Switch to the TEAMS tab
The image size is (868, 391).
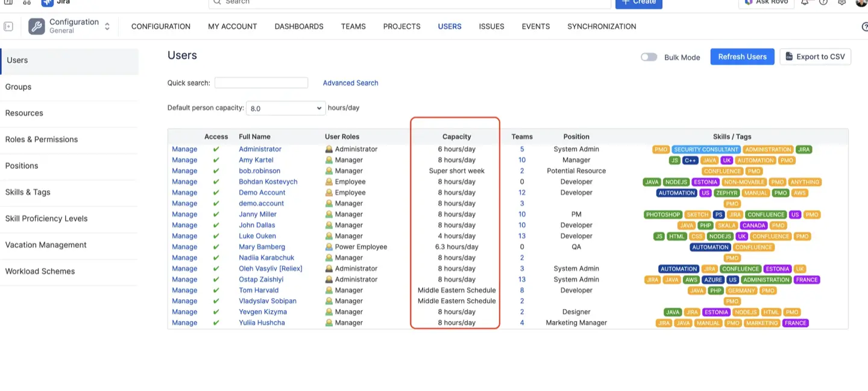353,27
